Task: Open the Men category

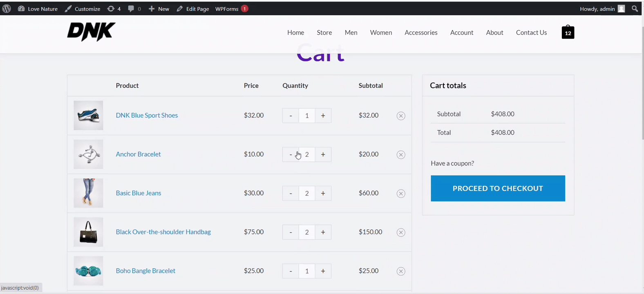Action: (351, 32)
